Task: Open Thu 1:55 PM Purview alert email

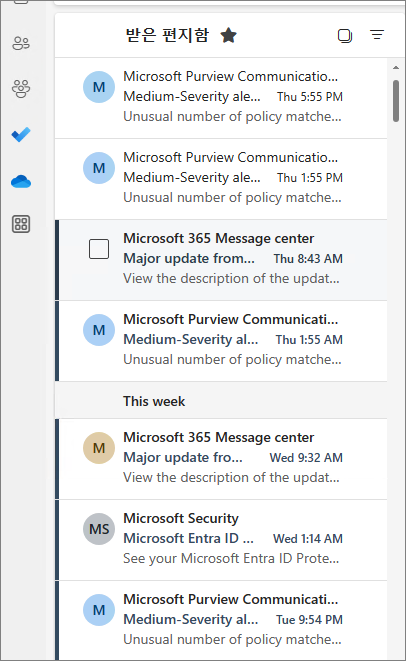Action: (221, 179)
